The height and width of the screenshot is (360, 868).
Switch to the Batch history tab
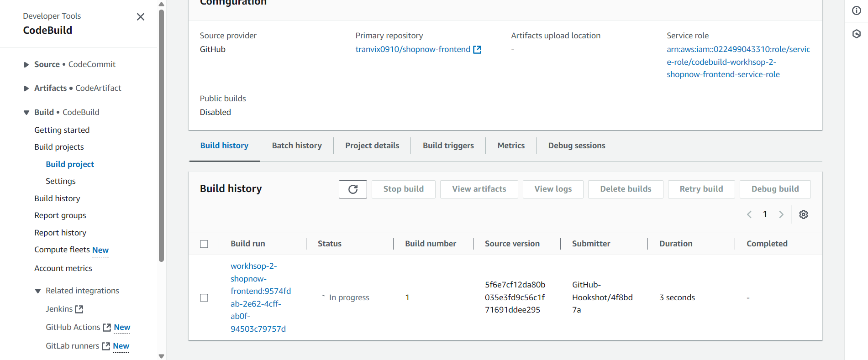pyautogui.click(x=297, y=146)
